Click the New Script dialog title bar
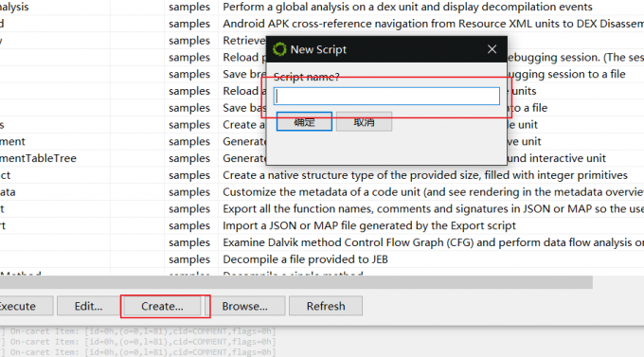 tap(386, 49)
